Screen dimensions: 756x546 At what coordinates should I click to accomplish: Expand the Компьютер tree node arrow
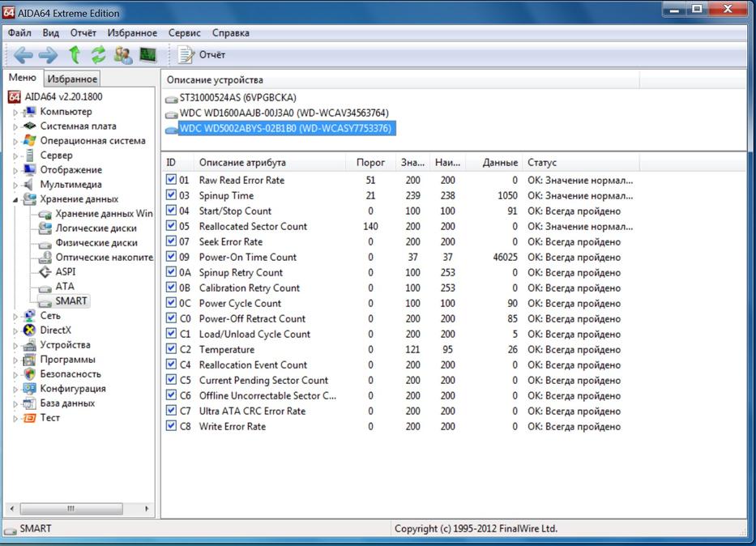(x=15, y=113)
